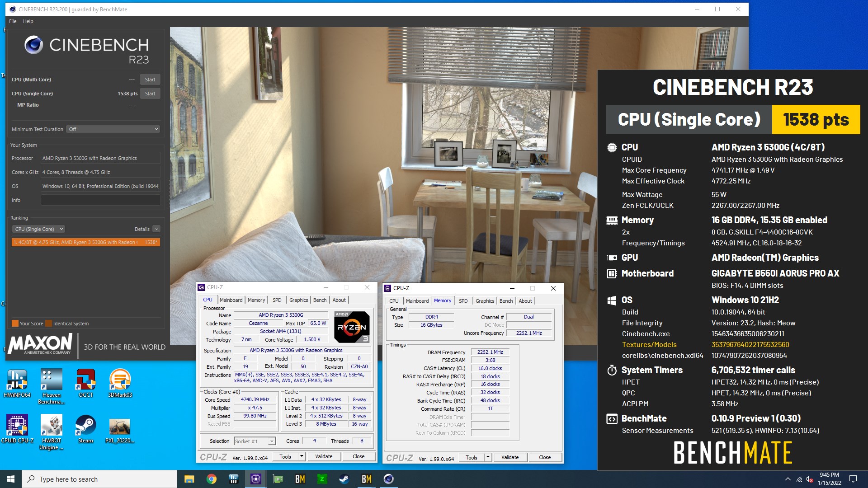The width and height of the screenshot is (868, 488).
Task: Click Close button in left CPU-Z window
Action: click(359, 457)
